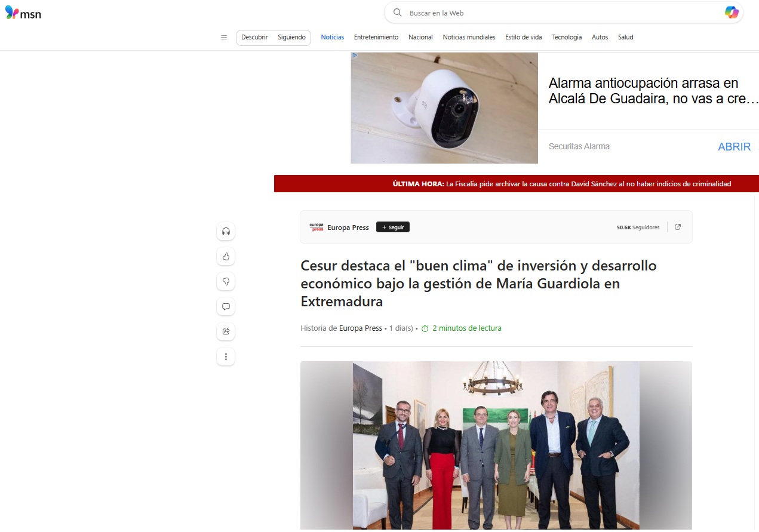This screenshot has height=532, width=759.
Task: Open the hamburger navigation menu
Action: (x=224, y=37)
